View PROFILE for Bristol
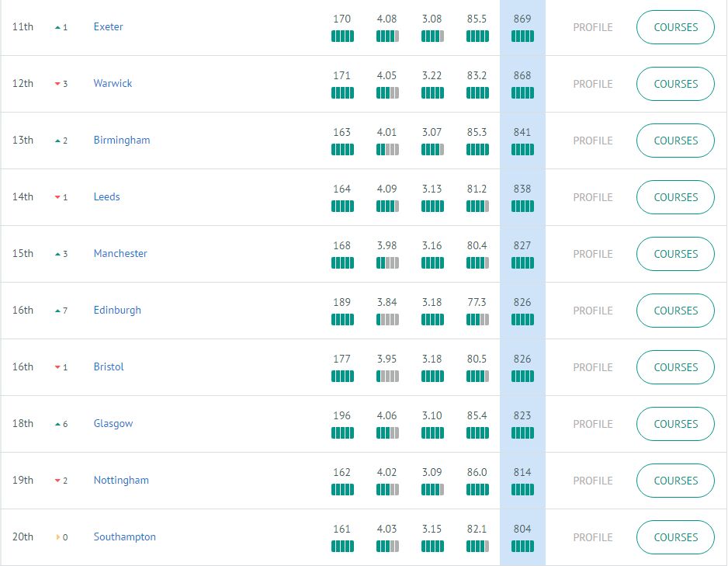 593,367
